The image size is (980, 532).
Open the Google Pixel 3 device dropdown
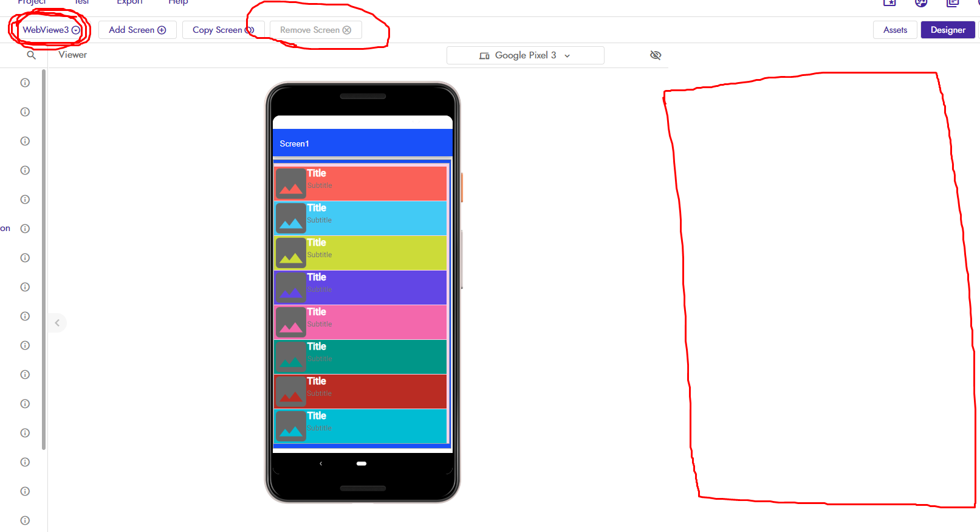(525, 55)
